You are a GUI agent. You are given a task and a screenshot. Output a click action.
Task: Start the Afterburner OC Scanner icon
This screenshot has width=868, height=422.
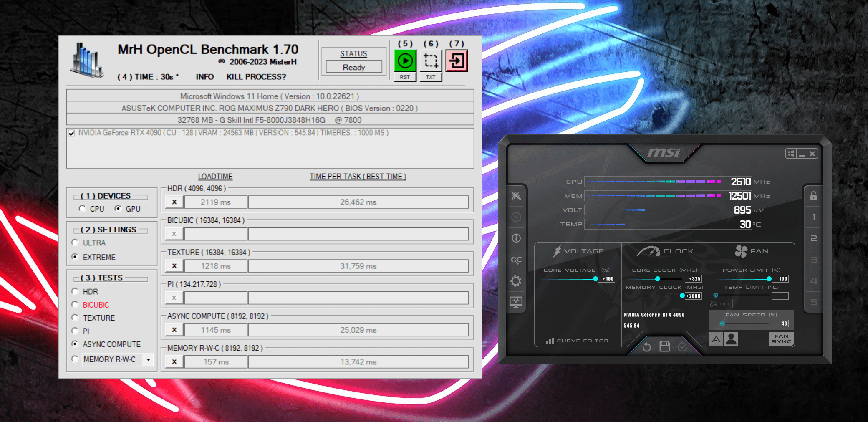[x=516, y=260]
